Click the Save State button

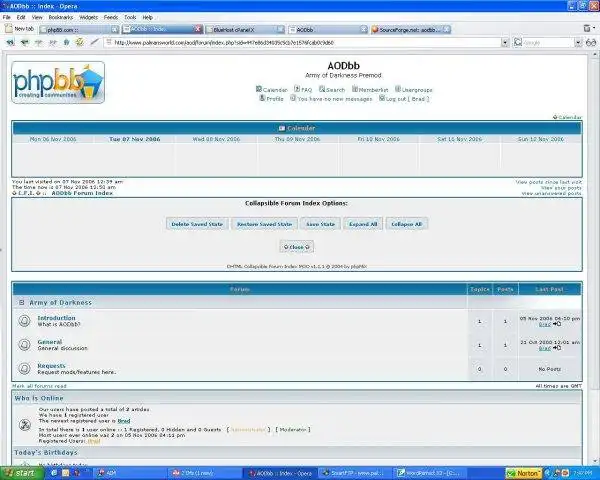320,224
